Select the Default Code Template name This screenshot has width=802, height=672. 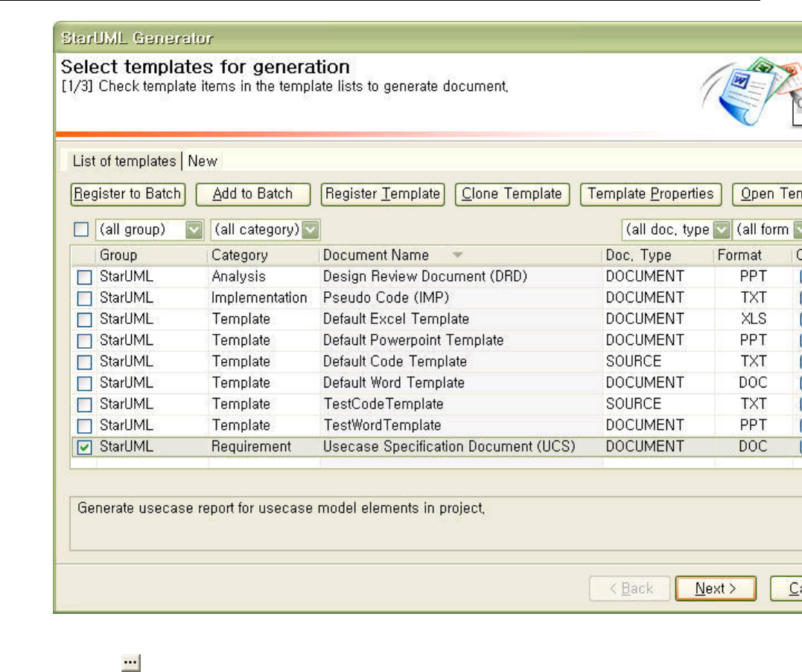(395, 361)
